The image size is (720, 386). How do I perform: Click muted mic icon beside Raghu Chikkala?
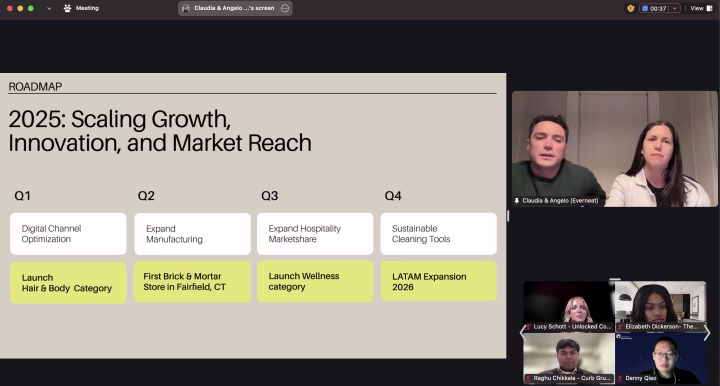point(529,378)
